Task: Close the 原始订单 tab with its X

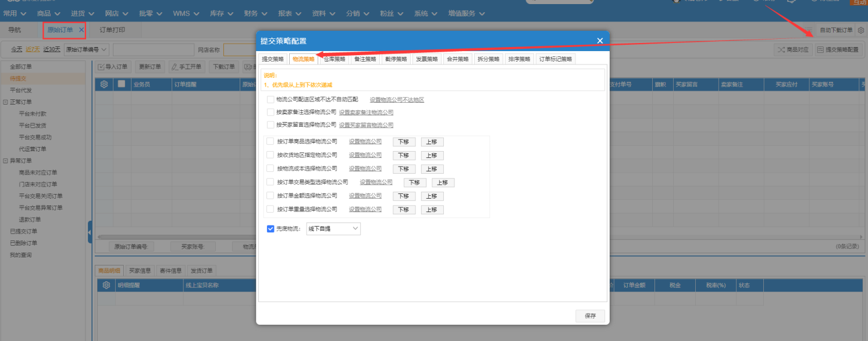Action: coord(81,30)
